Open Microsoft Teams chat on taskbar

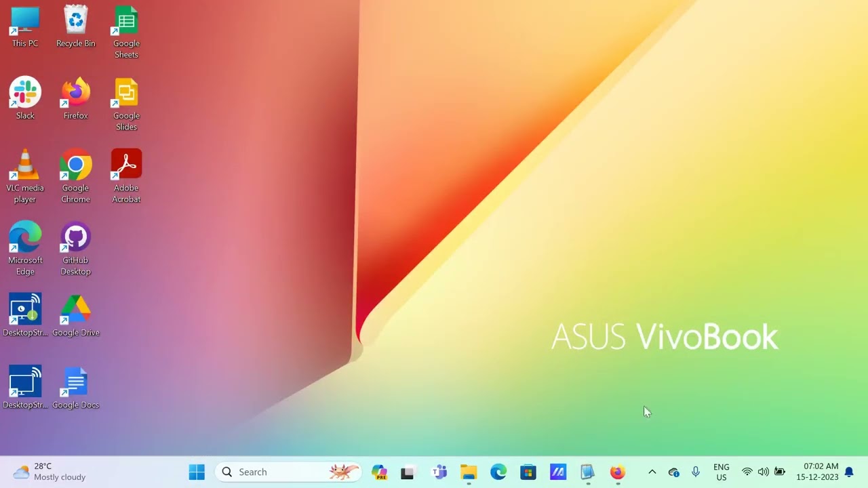point(439,472)
